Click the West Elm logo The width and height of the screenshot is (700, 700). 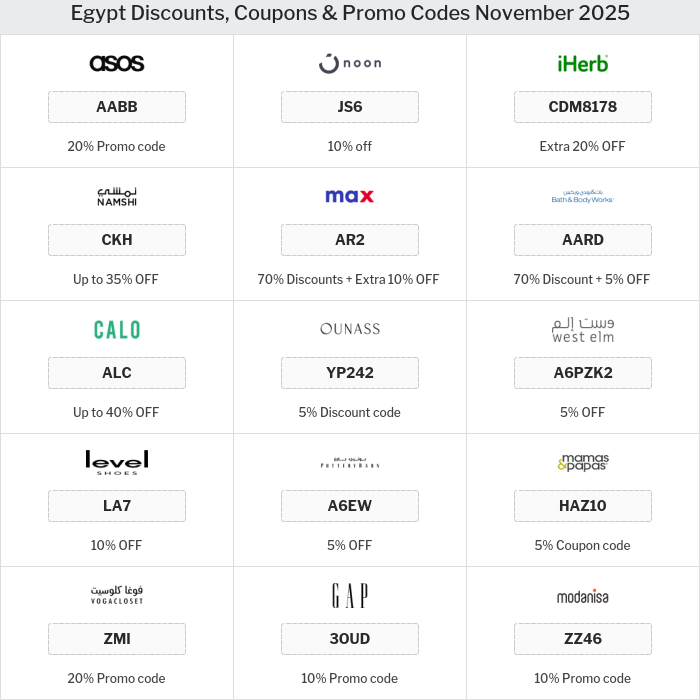tap(582, 329)
